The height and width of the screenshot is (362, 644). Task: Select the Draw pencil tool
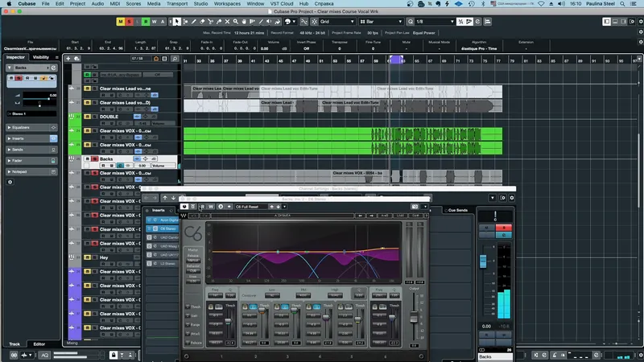pyautogui.click(x=193, y=22)
